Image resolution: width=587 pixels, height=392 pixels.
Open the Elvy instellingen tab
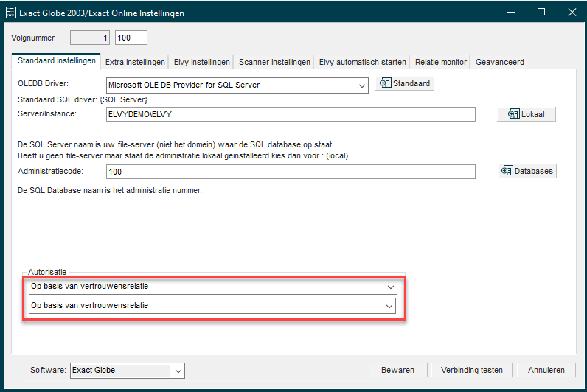(x=202, y=62)
